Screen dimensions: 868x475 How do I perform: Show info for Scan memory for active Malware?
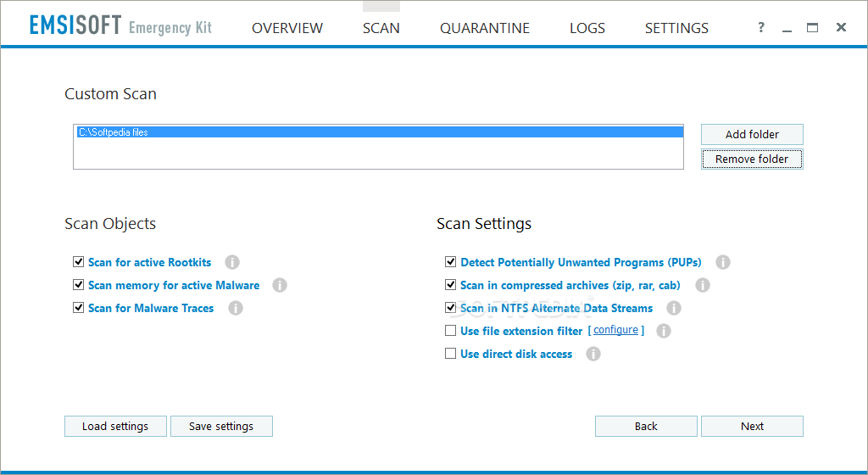tap(280, 285)
